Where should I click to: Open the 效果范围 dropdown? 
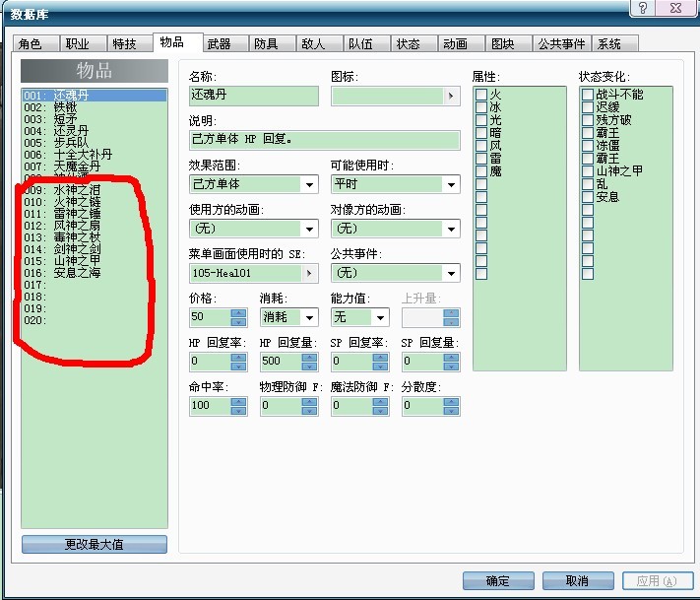pyautogui.click(x=309, y=184)
